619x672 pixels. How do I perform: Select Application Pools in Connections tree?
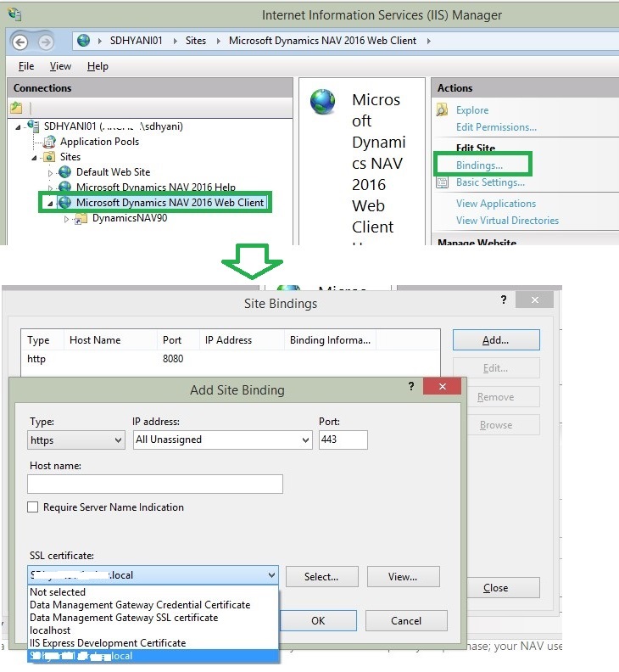(99, 142)
